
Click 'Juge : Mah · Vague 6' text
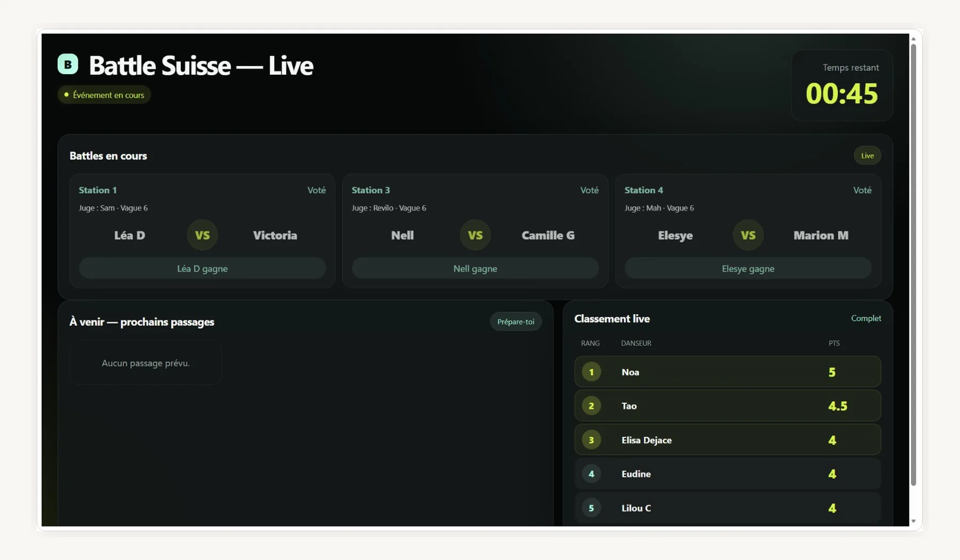(x=659, y=208)
